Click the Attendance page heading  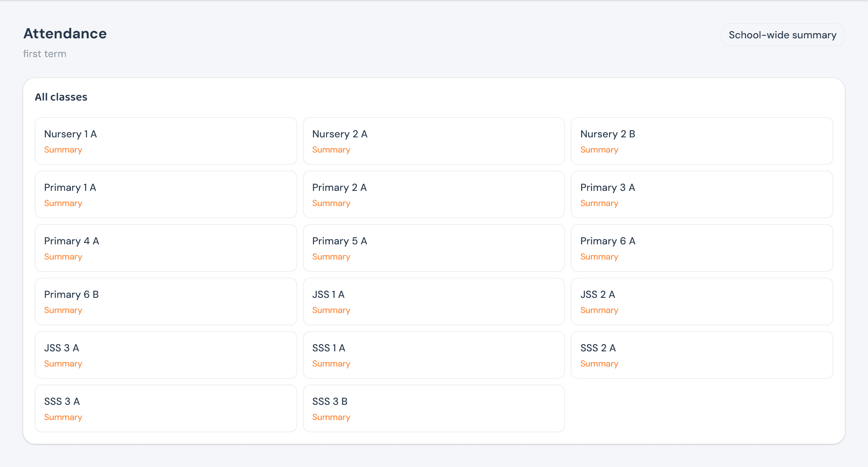tap(65, 34)
